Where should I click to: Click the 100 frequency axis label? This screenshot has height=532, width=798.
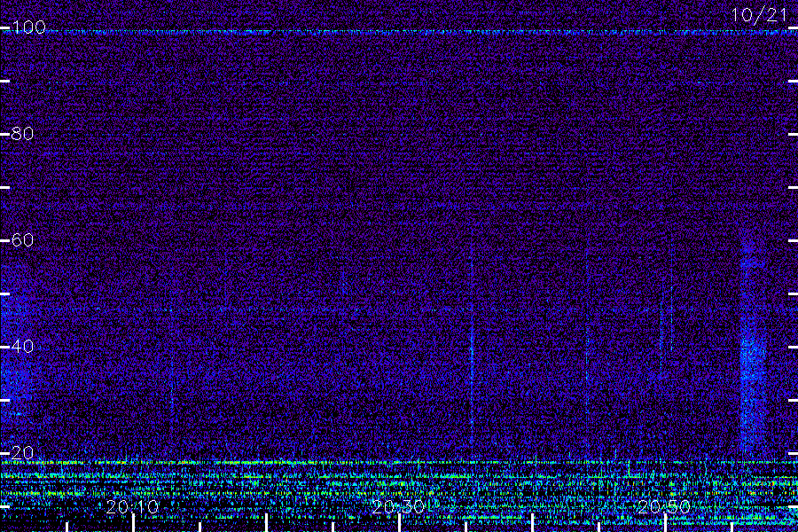coord(28,27)
